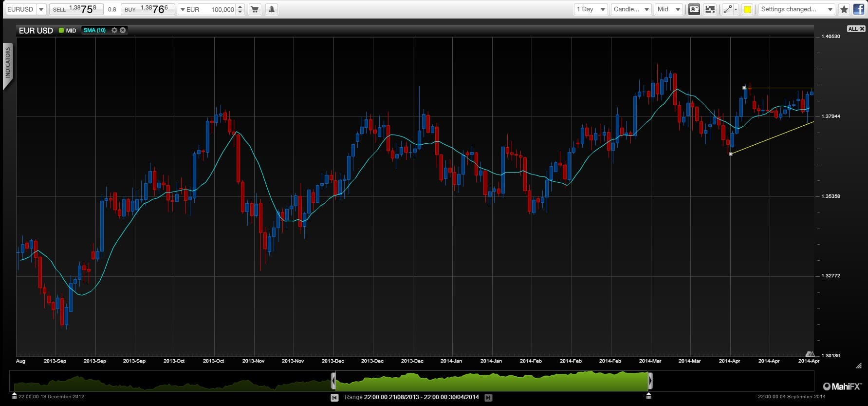Open the Candle chart type dropdown

tap(631, 9)
